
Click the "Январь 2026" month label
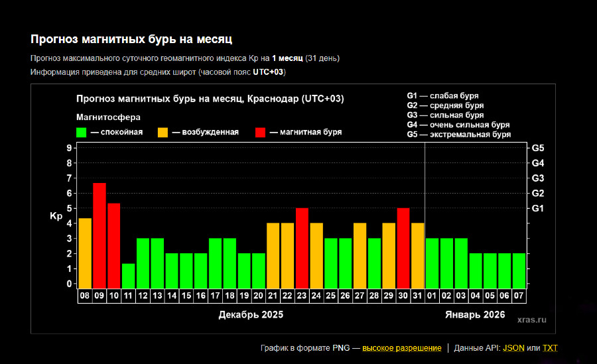474,315
